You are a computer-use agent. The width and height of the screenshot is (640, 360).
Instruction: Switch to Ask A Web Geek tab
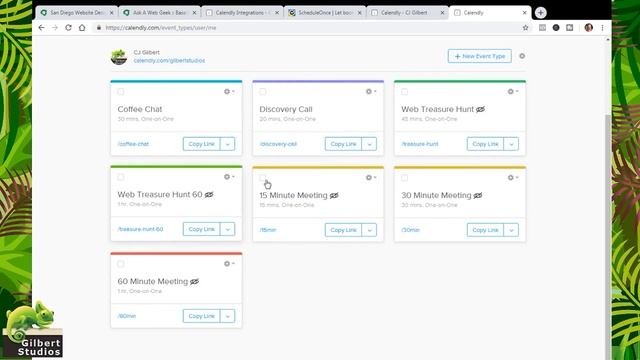159,13
